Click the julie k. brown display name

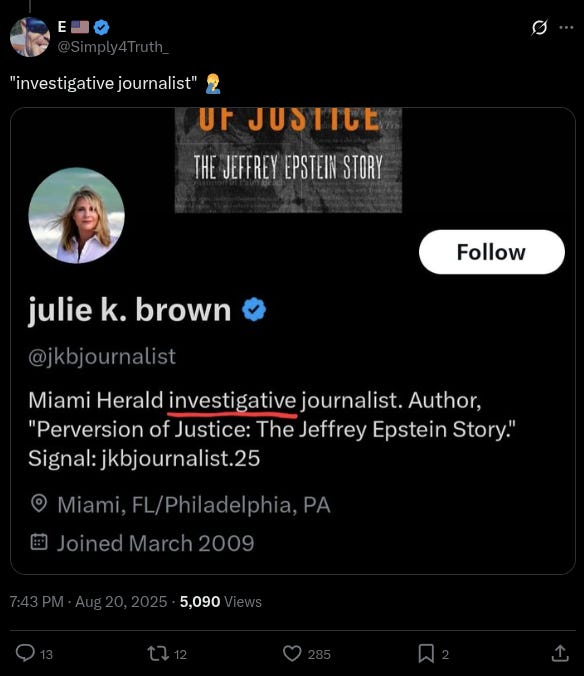coord(130,310)
